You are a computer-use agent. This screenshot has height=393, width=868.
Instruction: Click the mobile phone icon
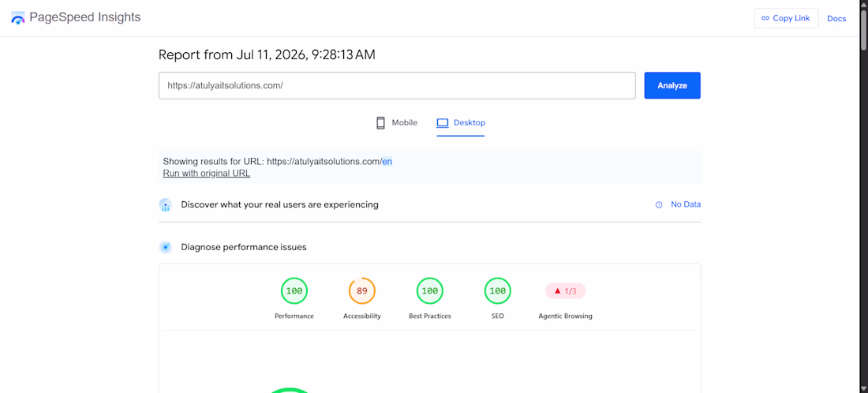coord(380,123)
